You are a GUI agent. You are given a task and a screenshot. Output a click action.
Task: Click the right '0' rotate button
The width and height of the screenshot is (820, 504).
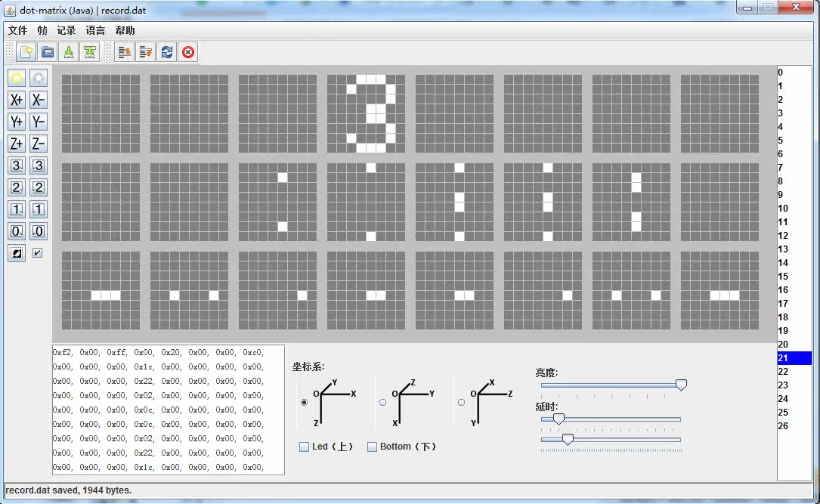tap(39, 231)
